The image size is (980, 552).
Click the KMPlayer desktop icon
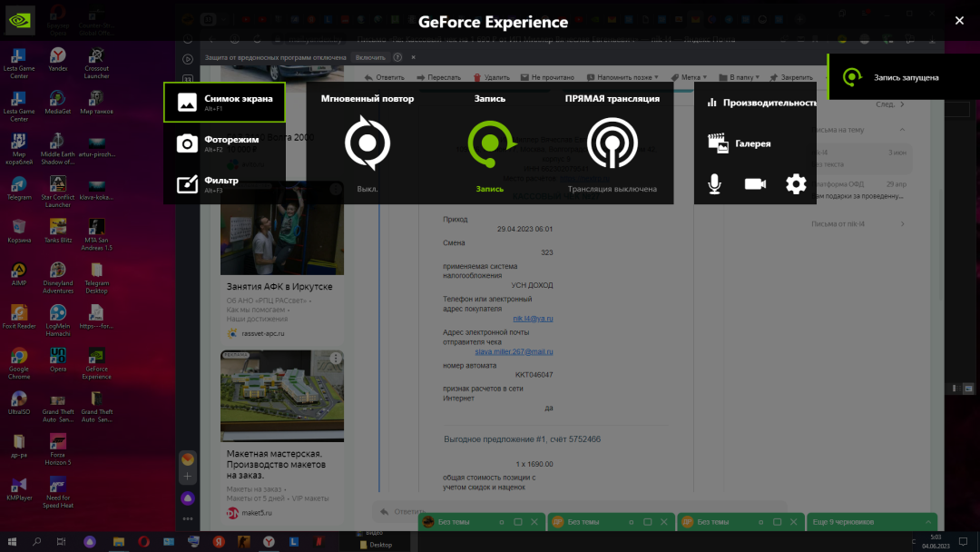click(19, 488)
